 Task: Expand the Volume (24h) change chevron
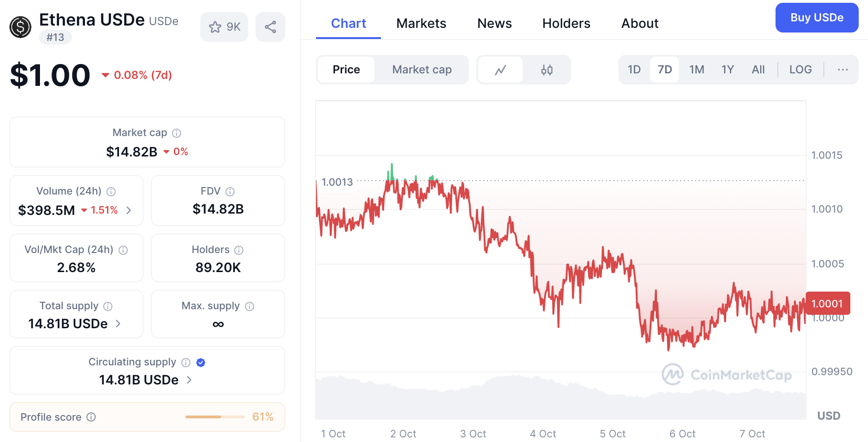click(128, 210)
